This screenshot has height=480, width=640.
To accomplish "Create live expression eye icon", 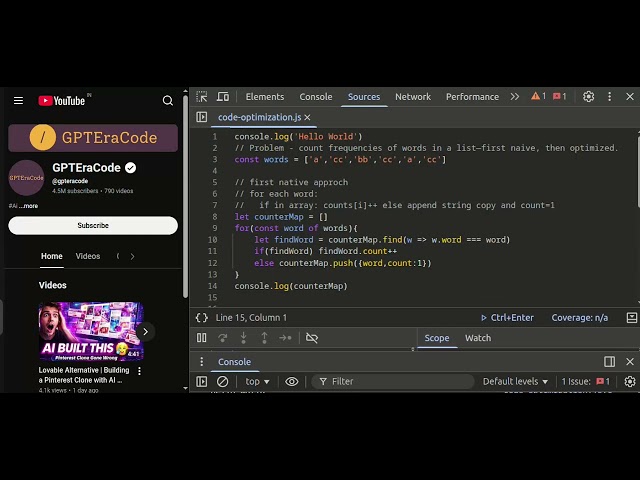I will (291, 382).
